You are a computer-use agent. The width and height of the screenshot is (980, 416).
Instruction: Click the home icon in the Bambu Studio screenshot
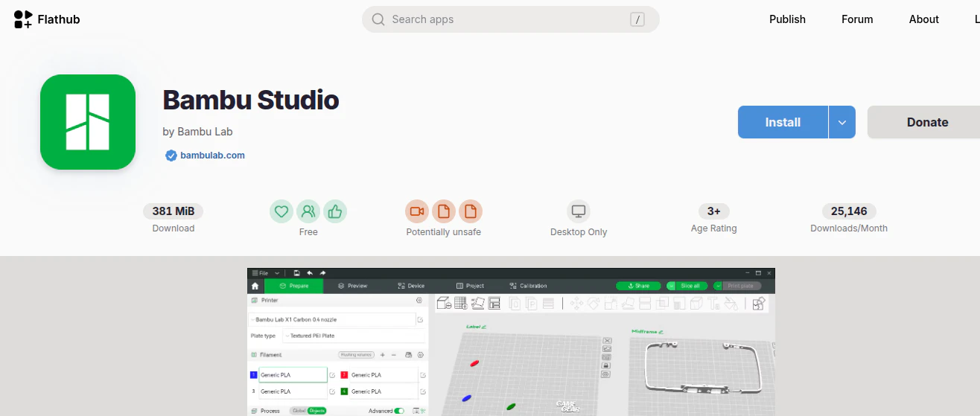255,287
